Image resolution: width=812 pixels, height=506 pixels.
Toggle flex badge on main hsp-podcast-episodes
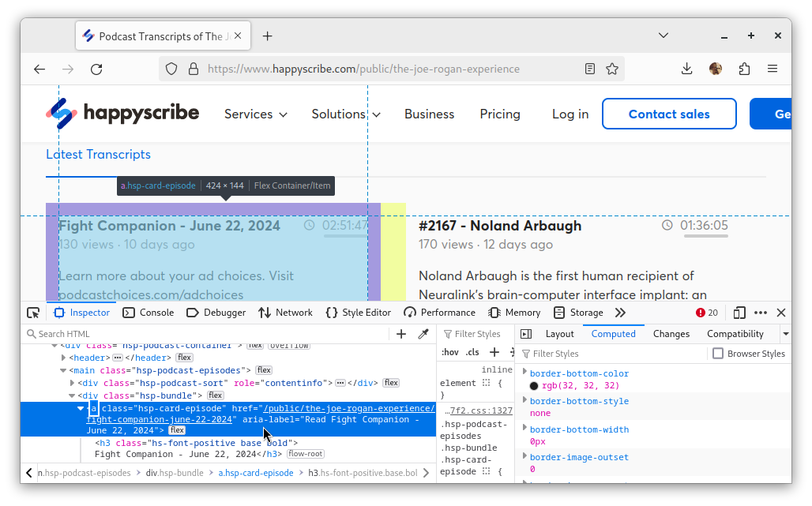264,370
